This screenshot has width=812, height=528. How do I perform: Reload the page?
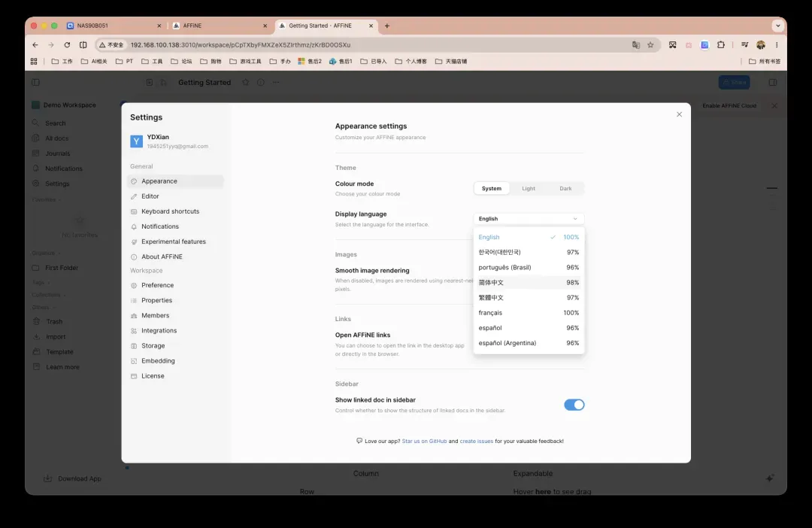click(x=67, y=45)
